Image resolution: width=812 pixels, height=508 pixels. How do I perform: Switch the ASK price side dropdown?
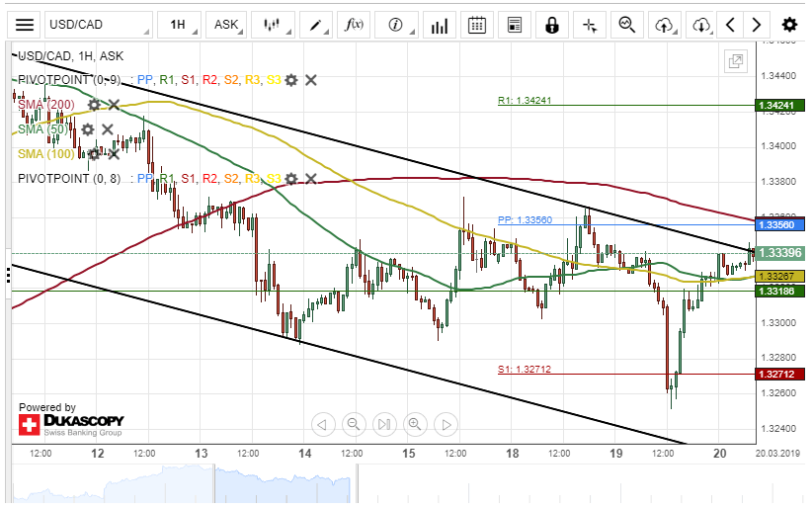[x=226, y=25]
